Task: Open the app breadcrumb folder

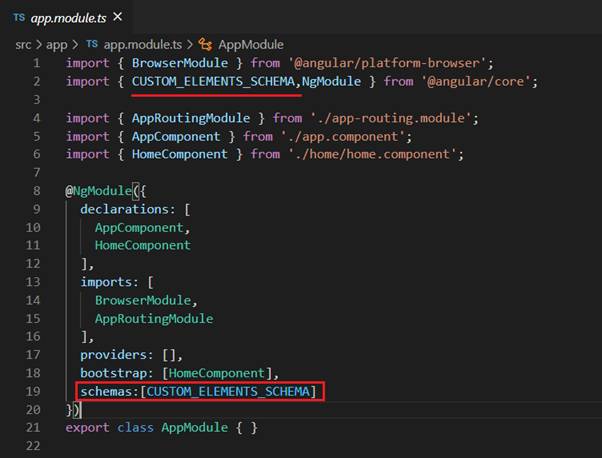Action: coord(56,45)
